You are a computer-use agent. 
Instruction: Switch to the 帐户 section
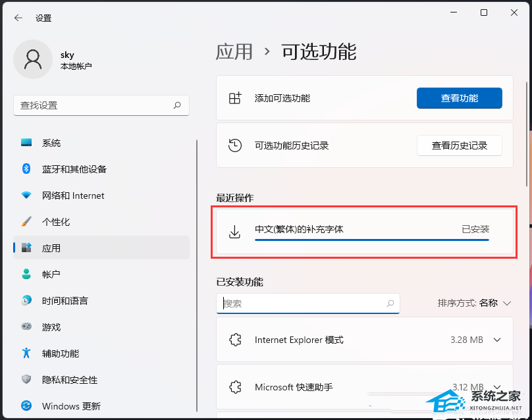click(26, 275)
